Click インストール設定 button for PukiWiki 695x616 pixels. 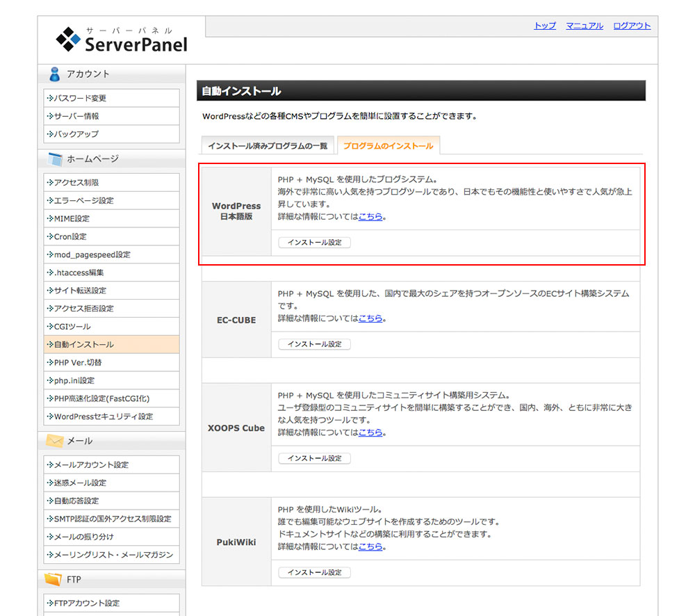[314, 572]
